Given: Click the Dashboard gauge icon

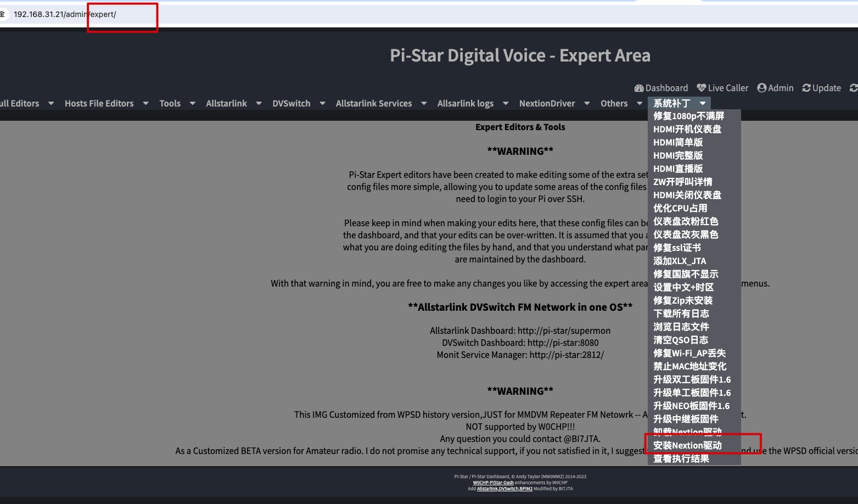Looking at the screenshot, I should point(639,88).
